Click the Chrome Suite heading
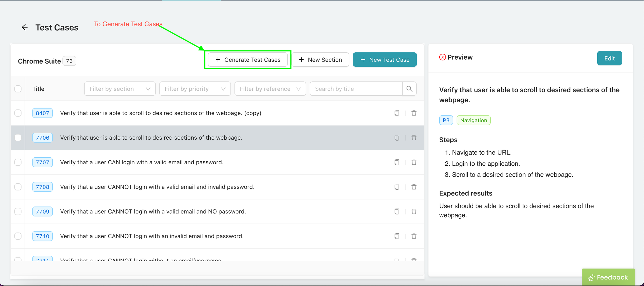 [39, 61]
